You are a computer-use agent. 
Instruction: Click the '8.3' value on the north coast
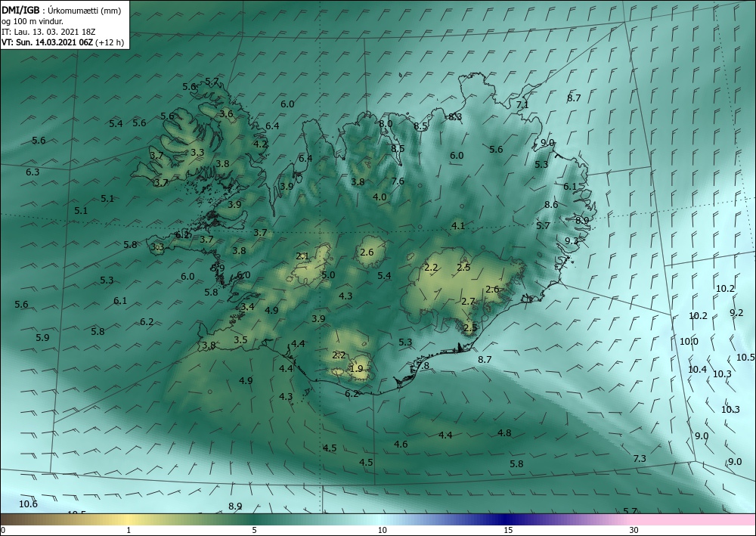pos(455,116)
